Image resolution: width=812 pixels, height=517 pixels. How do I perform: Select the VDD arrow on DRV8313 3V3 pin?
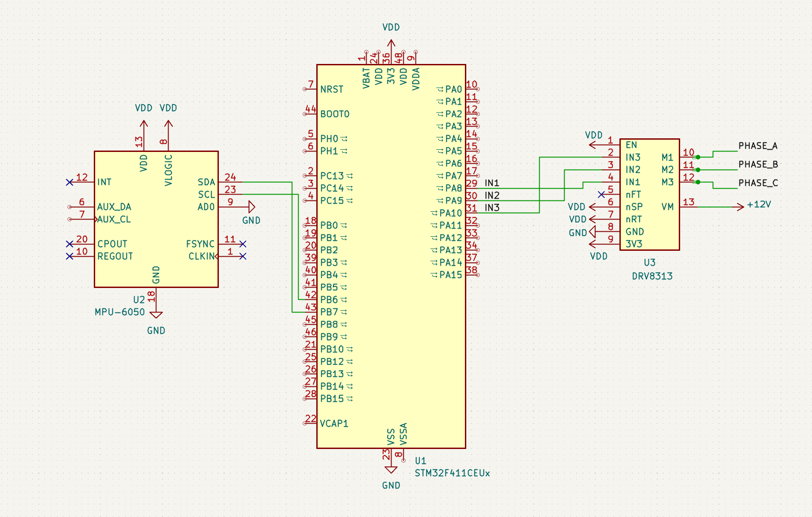tap(593, 244)
